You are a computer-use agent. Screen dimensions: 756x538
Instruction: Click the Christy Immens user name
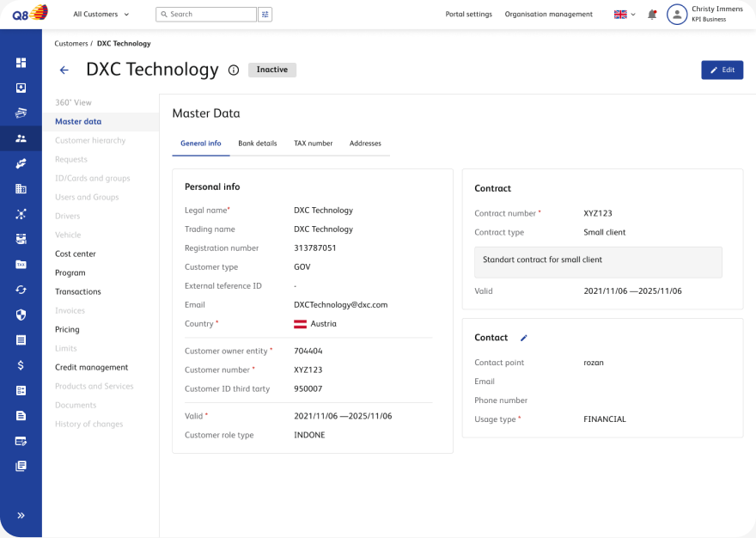tap(717, 9)
